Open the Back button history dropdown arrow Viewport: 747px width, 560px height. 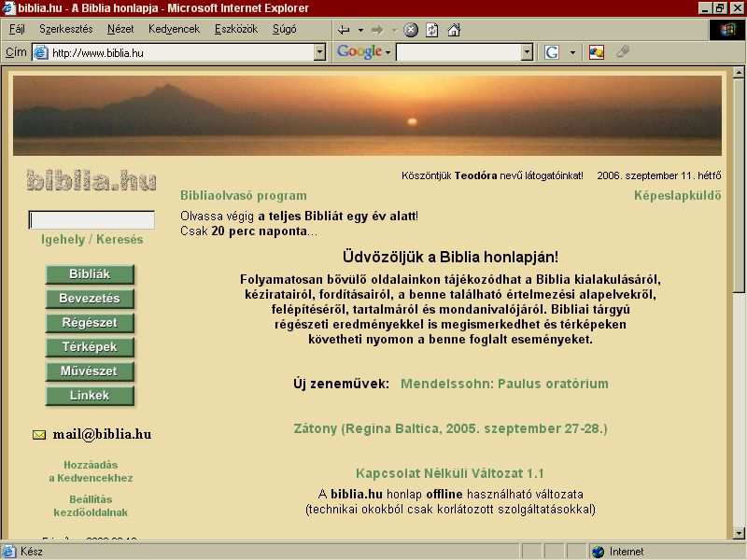click(x=360, y=31)
